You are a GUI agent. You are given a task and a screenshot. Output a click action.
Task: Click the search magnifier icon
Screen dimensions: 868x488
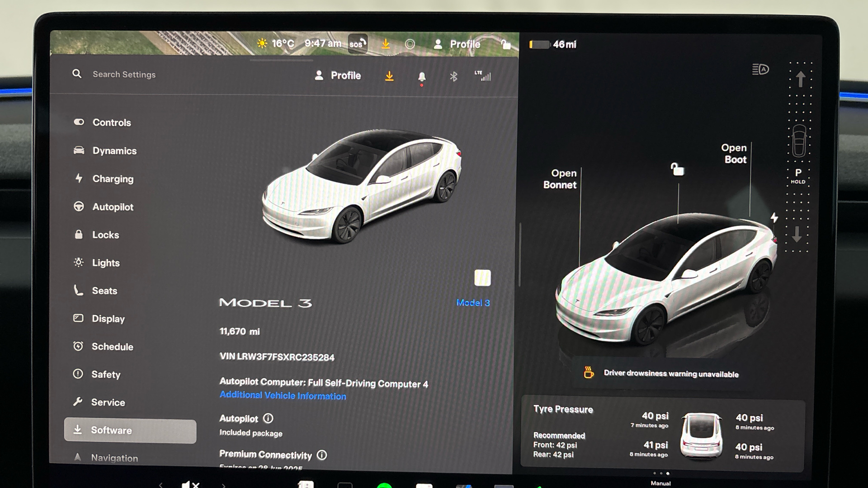(x=77, y=74)
